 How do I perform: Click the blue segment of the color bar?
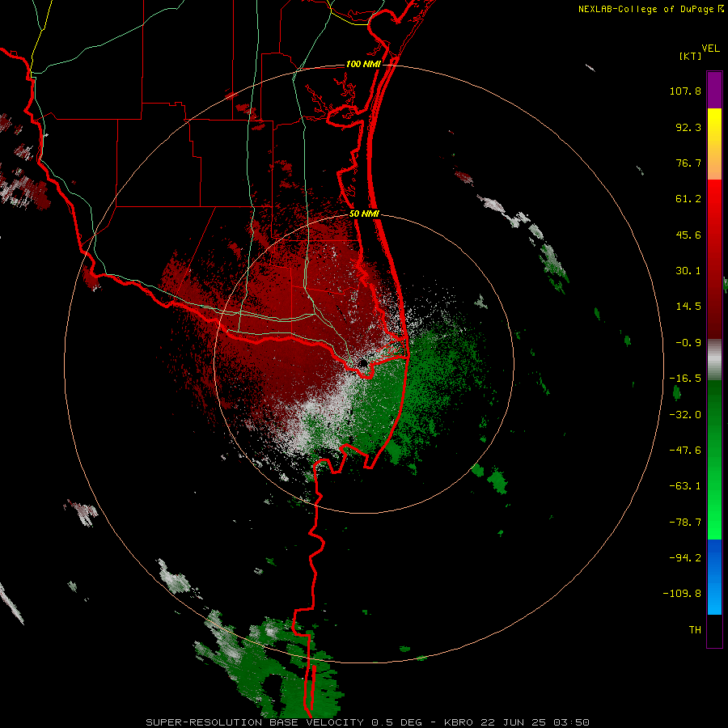coord(714,577)
